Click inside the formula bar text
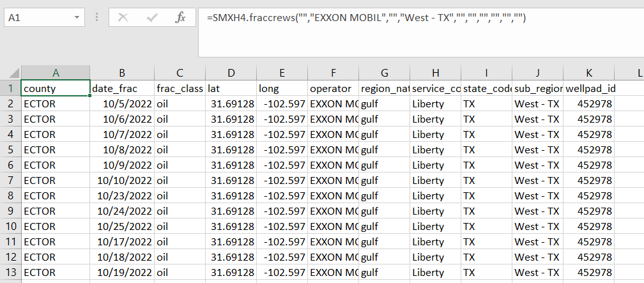 [367, 18]
